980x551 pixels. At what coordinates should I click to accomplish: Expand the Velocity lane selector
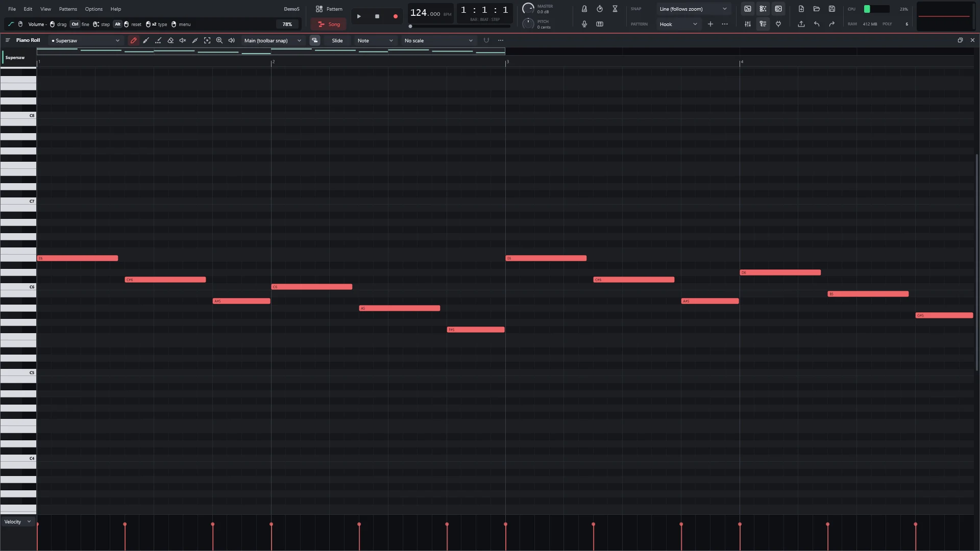(18, 521)
